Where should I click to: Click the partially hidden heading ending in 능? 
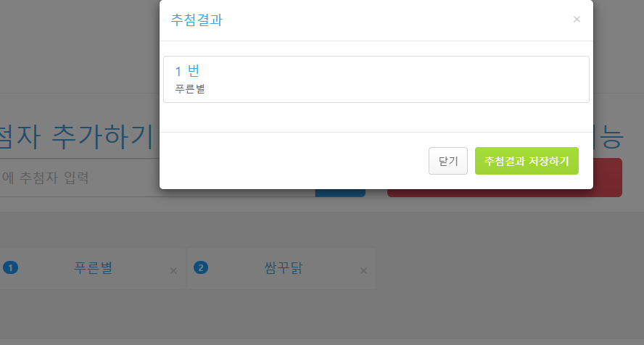coord(608,136)
